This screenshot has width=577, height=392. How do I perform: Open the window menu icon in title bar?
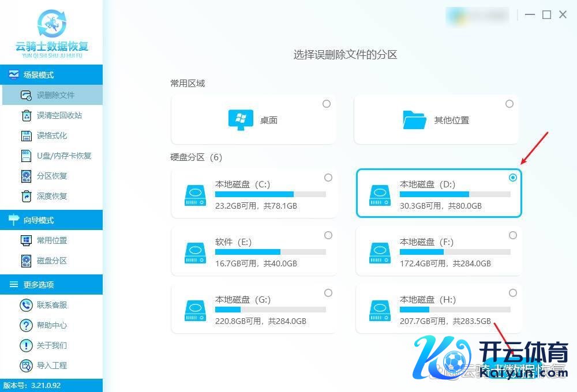click(529, 15)
